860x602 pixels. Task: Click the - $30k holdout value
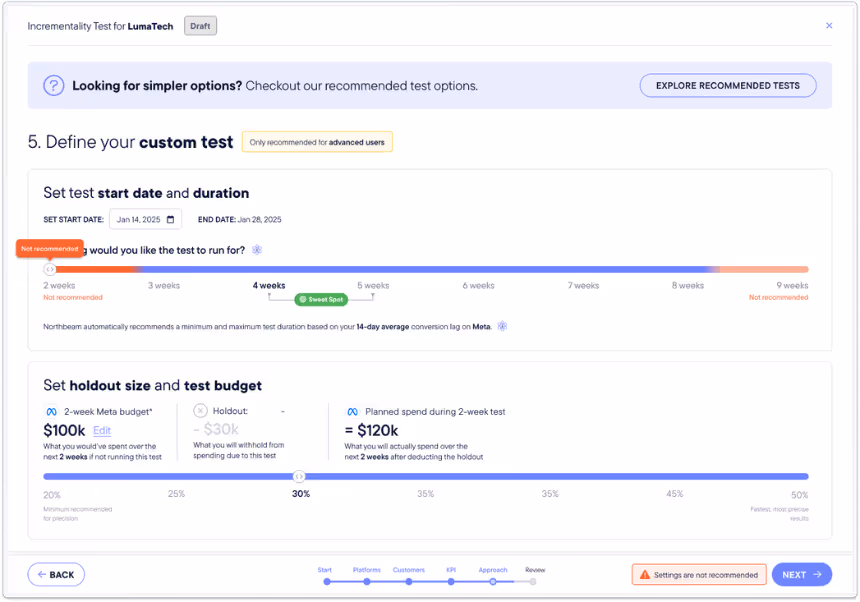click(216, 429)
